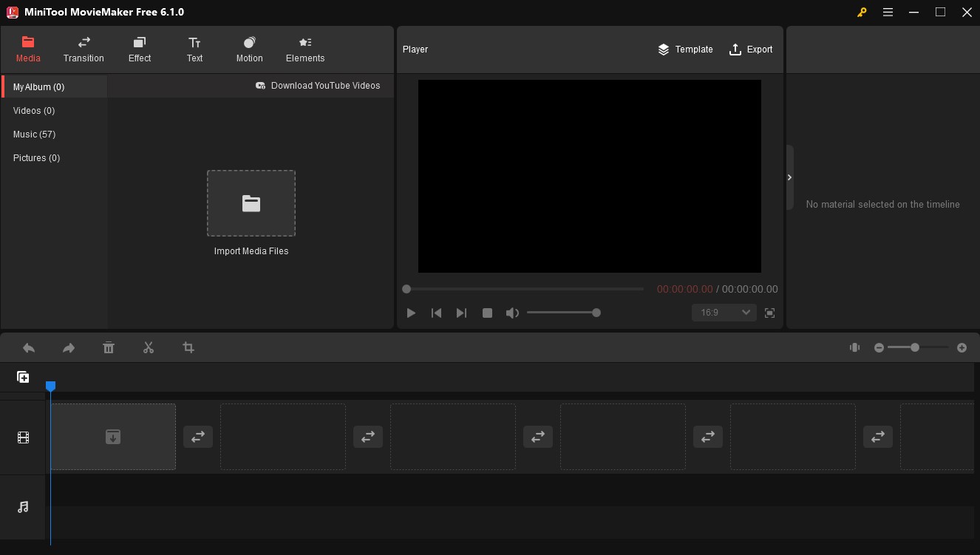Click the Export button
The height and width of the screenshot is (555, 980).
[x=751, y=50]
